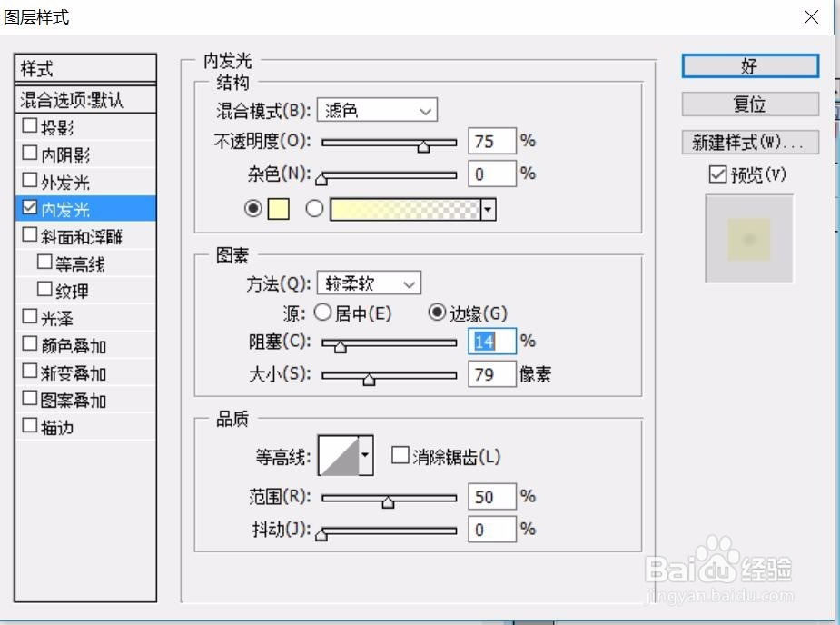The image size is (840, 625).
Task: Open the gradient preview dropdown
Action: pos(487,209)
